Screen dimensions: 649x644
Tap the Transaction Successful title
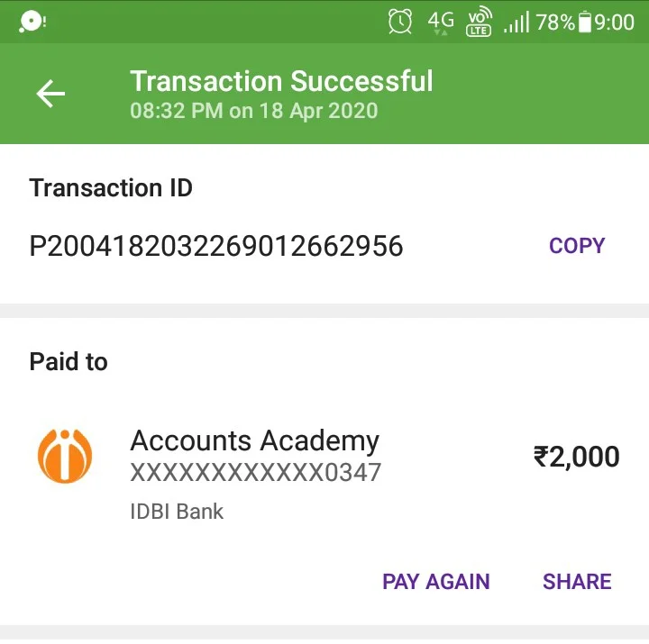pyautogui.click(x=281, y=81)
